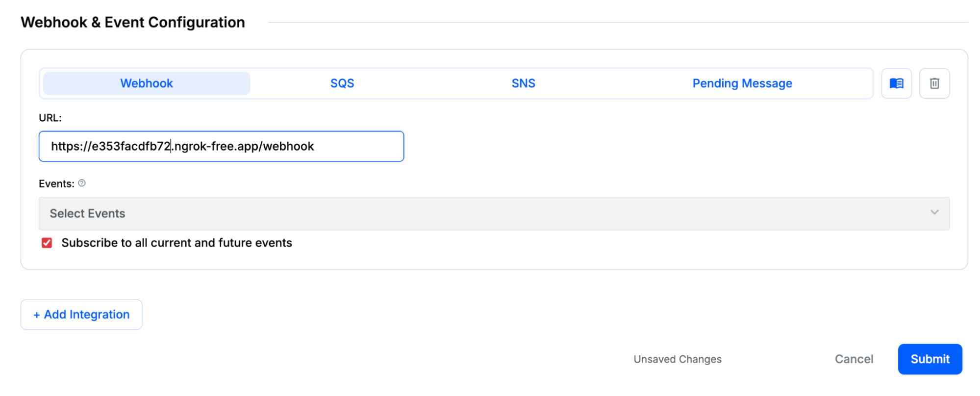The height and width of the screenshot is (396, 980).
Task: Click the Events help question mark icon
Action: tap(82, 183)
